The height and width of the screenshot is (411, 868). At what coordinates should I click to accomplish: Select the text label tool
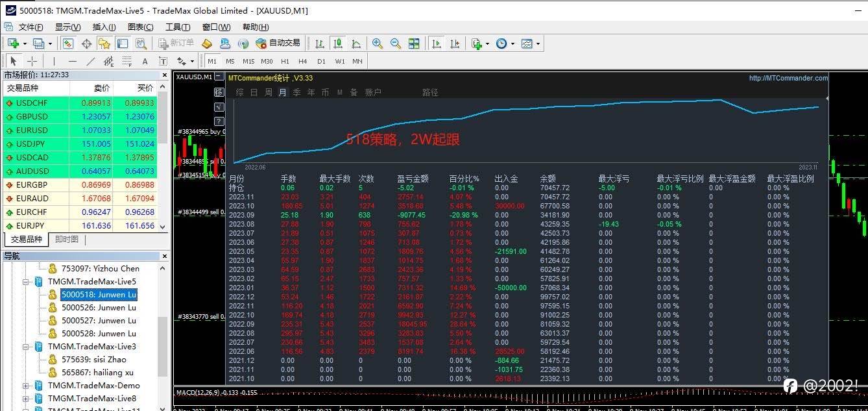(163, 61)
